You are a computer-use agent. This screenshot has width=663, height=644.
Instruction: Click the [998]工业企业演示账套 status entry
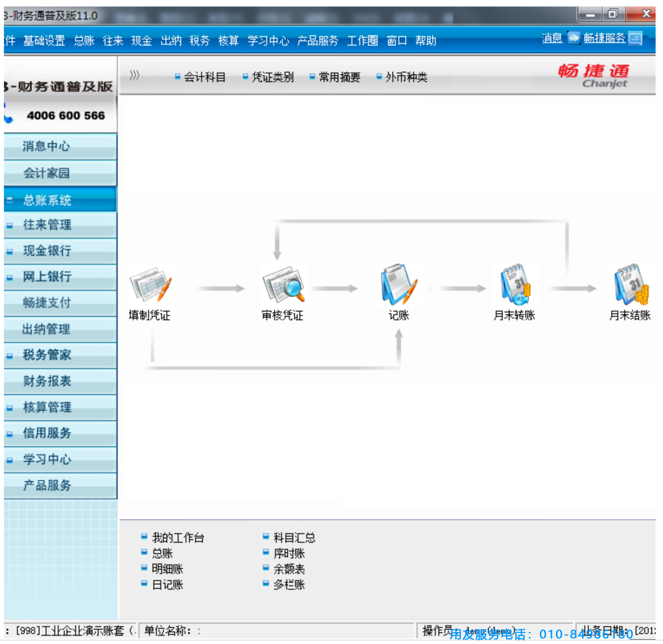(71, 631)
